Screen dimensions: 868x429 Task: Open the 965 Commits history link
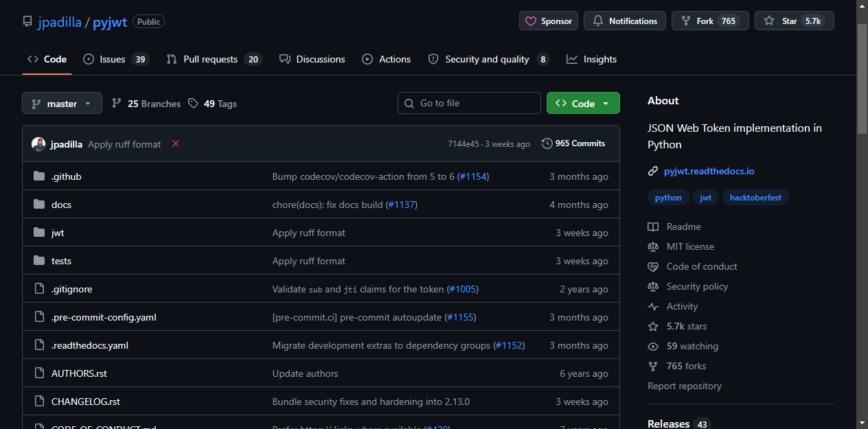[x=573, y=143]
